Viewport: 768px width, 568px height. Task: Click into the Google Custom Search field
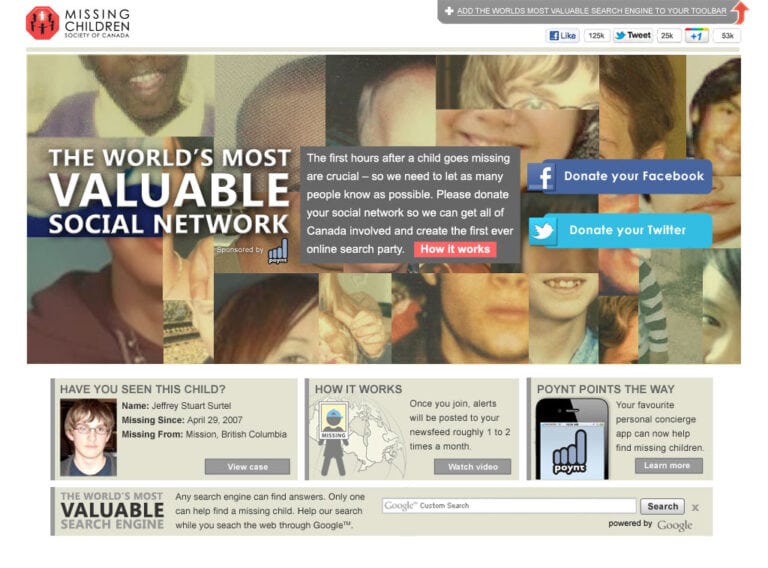click(x=509, y=506)
